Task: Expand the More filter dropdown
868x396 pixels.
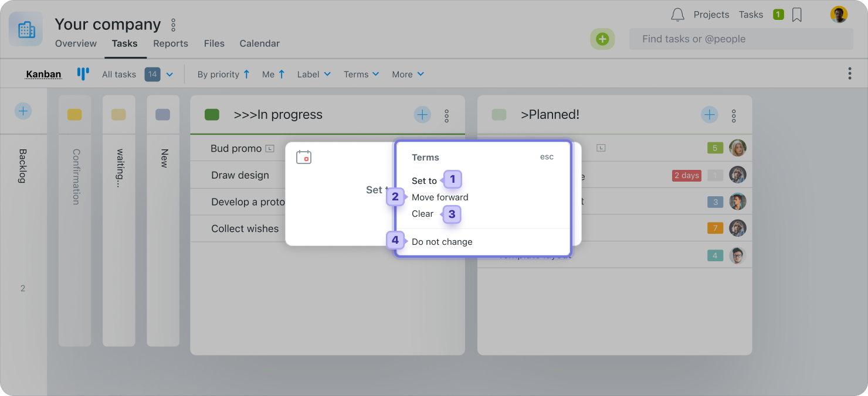Action: point(408,74)
